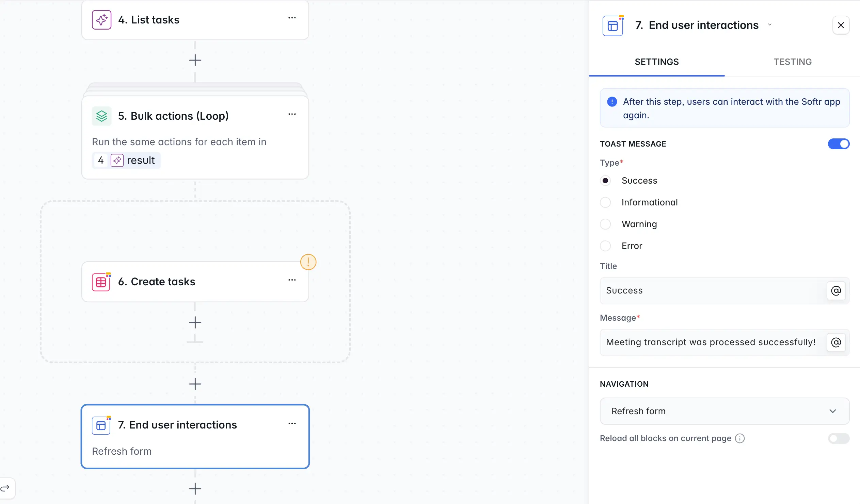Select the Error toast type
860x504 pixels.
pos(605,246)
